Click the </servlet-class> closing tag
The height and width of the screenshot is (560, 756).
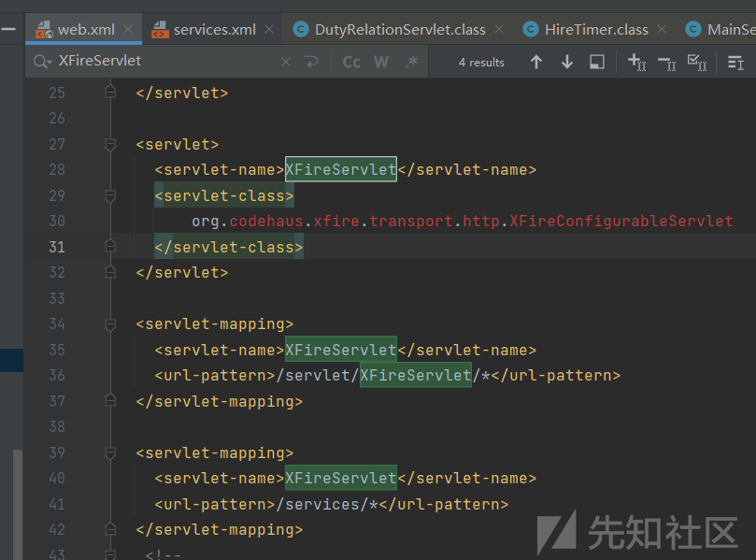coord(229,247)
